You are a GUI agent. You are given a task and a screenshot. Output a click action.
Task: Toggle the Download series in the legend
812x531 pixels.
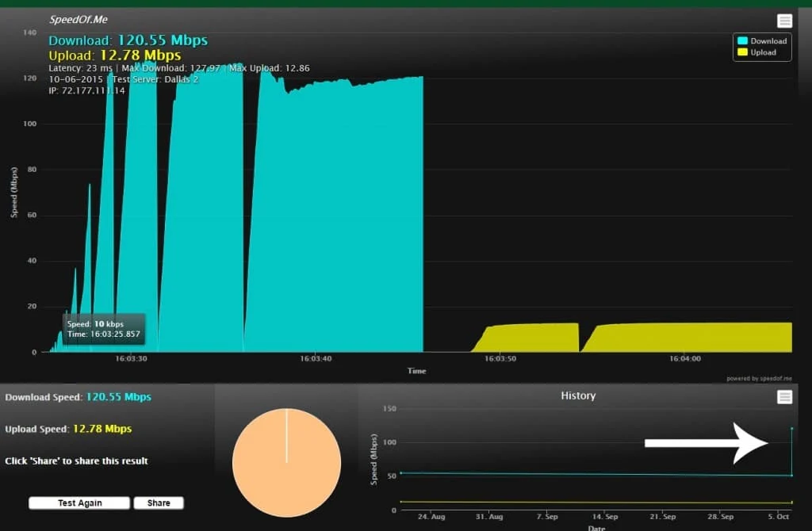763,40
